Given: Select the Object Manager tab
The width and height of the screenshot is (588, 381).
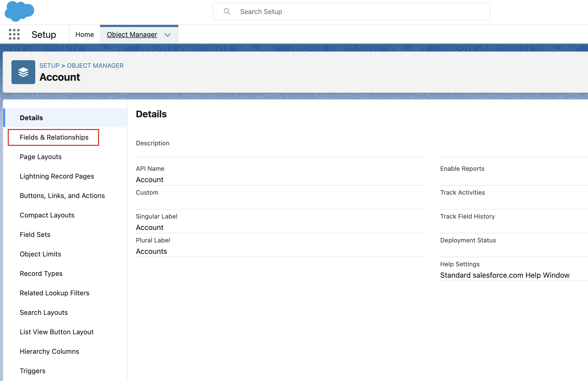Looking at the screenshot, I should click(132, 35).
